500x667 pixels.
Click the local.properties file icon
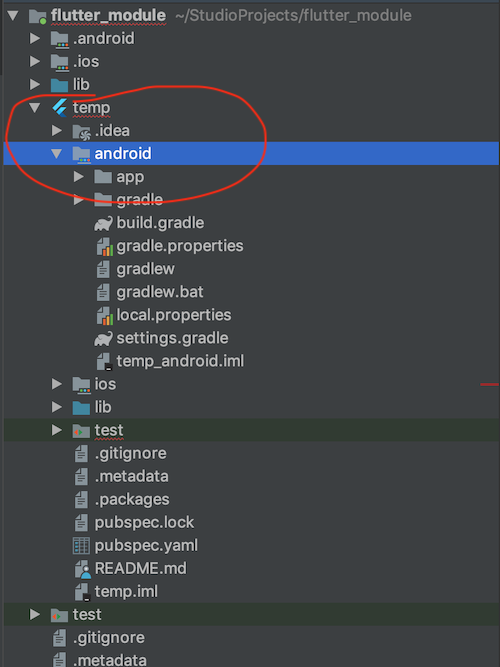point(104,316)
